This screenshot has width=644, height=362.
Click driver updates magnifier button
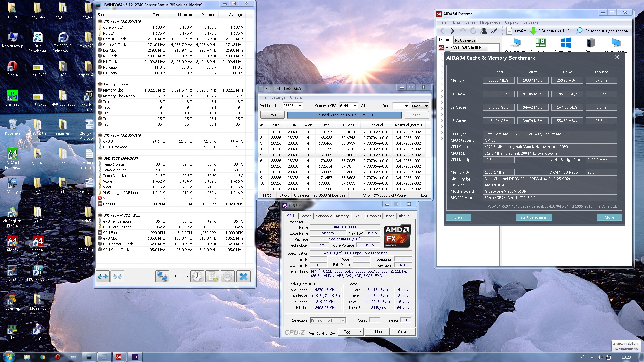[x=579, y=31]
